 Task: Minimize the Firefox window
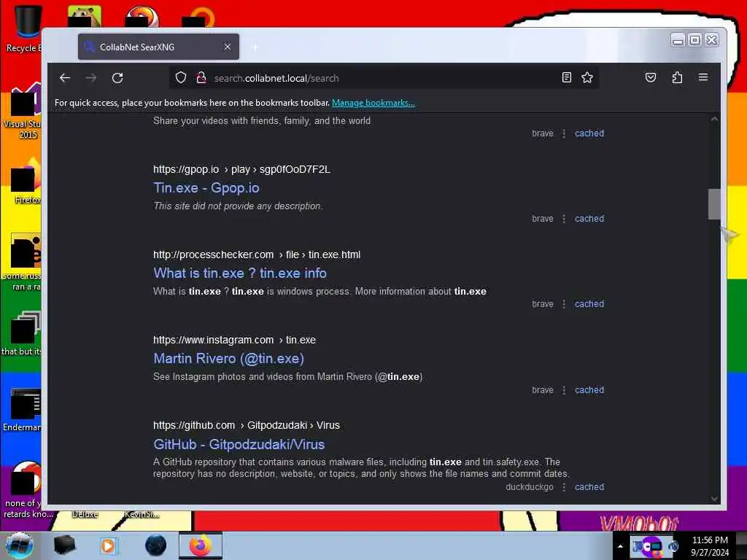click(678, 41)
